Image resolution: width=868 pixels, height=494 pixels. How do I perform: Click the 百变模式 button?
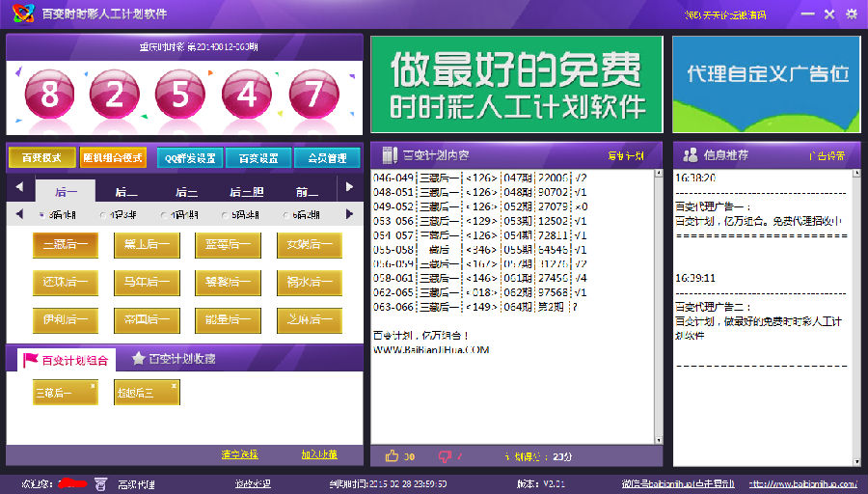(41, 158)
